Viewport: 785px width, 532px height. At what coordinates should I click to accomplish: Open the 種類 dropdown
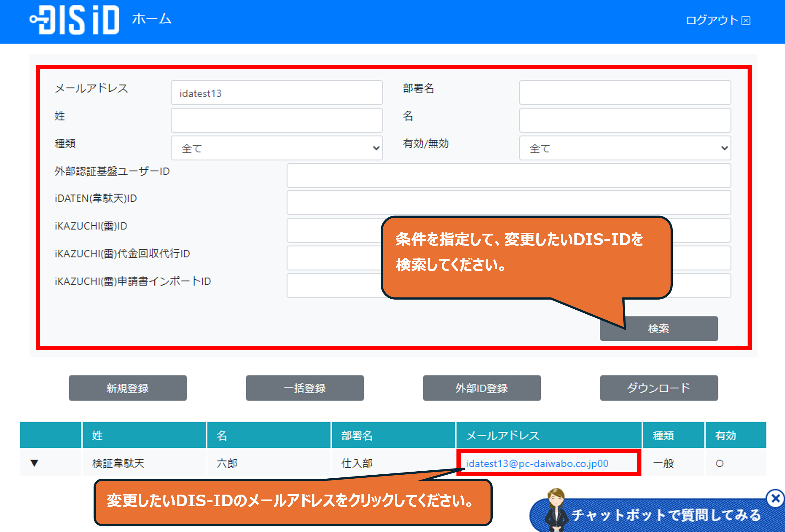pos(276,148)
